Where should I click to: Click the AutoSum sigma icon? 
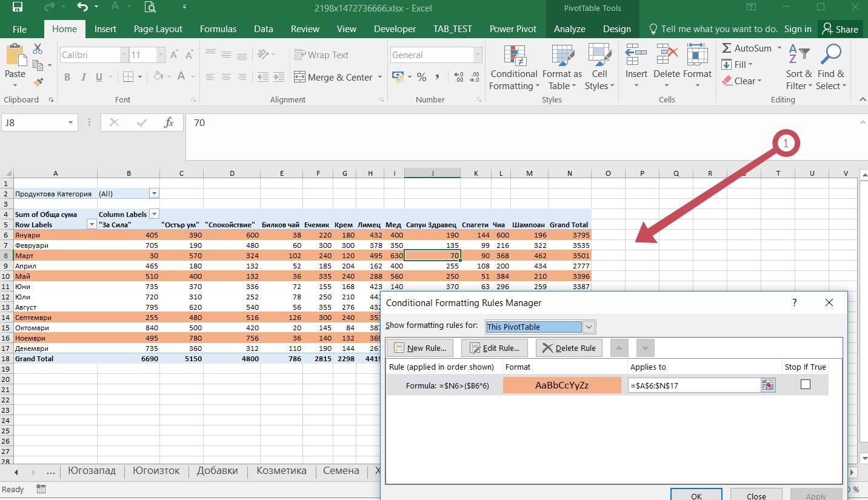pos(727,48)
